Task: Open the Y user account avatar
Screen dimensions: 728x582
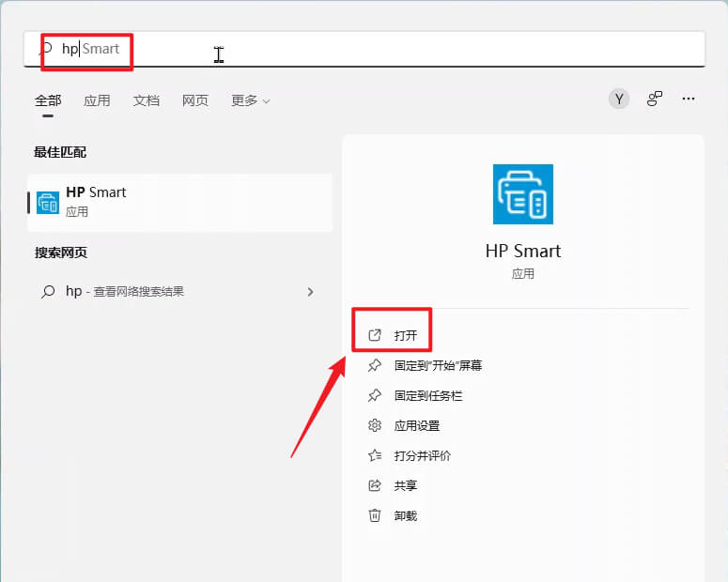Action: (x=619, y=99)
